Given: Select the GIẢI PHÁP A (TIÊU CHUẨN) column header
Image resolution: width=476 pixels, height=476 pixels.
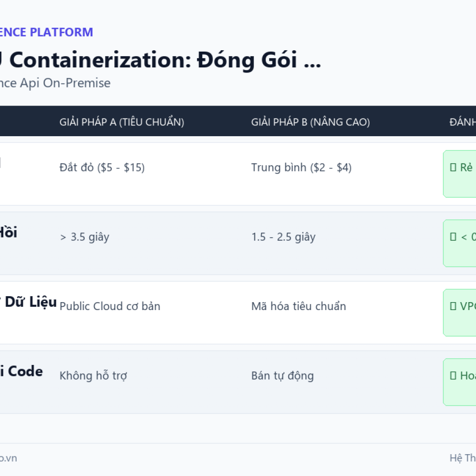Looking at the screenshot, I should coord(122,122).
